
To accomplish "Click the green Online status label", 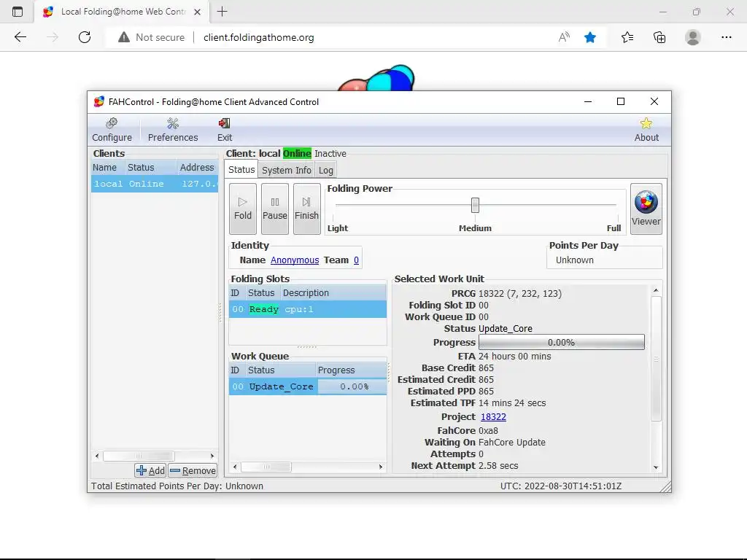I will (x=297, y=153).
